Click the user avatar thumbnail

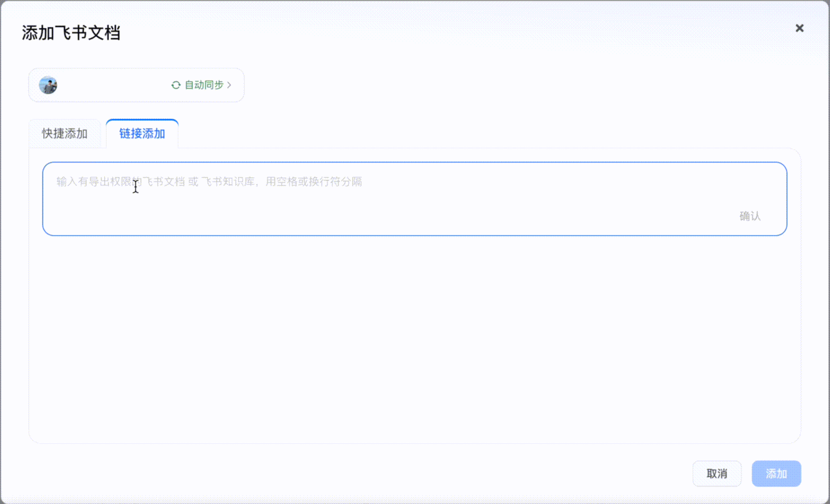click(x=48, y=85)
